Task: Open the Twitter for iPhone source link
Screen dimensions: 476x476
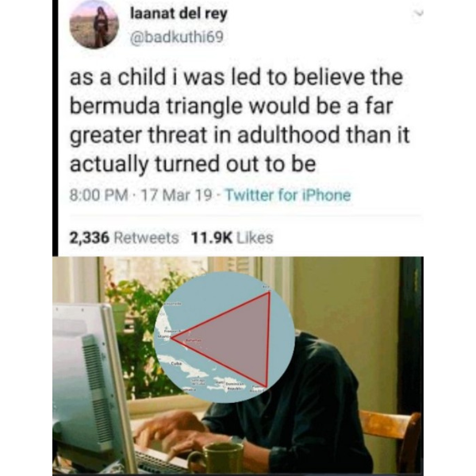Action: (x=287, y=195)
